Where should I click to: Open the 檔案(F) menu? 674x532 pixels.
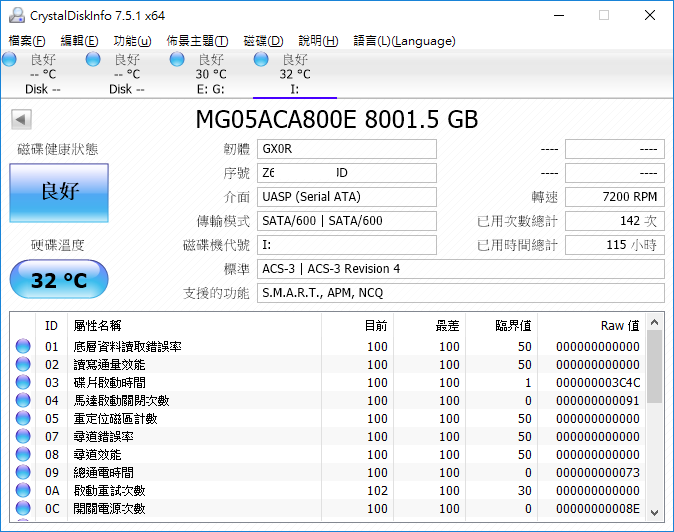coord(27,41)
